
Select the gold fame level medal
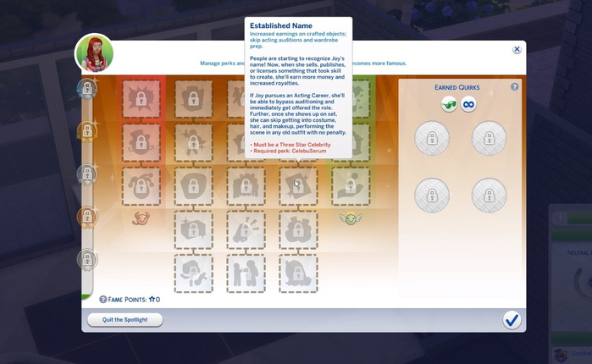click(x=87, y=131)
